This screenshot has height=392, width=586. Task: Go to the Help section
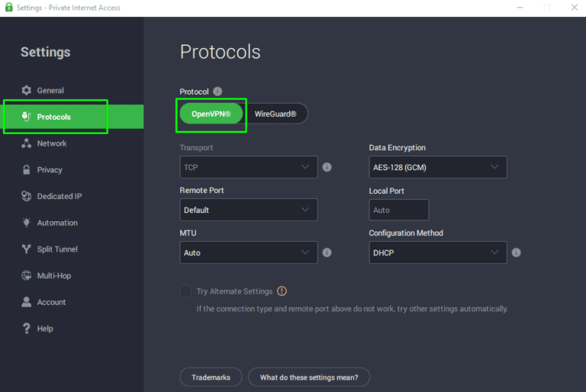(45, 329)
